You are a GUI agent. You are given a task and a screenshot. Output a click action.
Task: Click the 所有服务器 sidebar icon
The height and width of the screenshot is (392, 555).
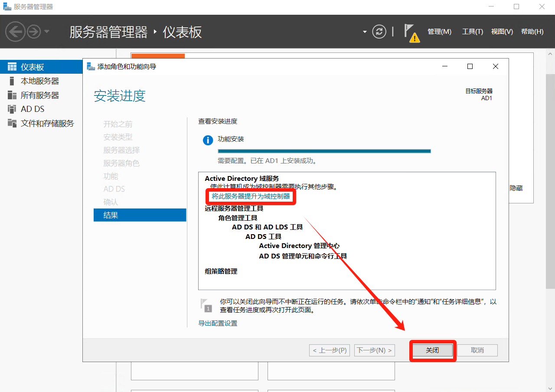point(12,95)
